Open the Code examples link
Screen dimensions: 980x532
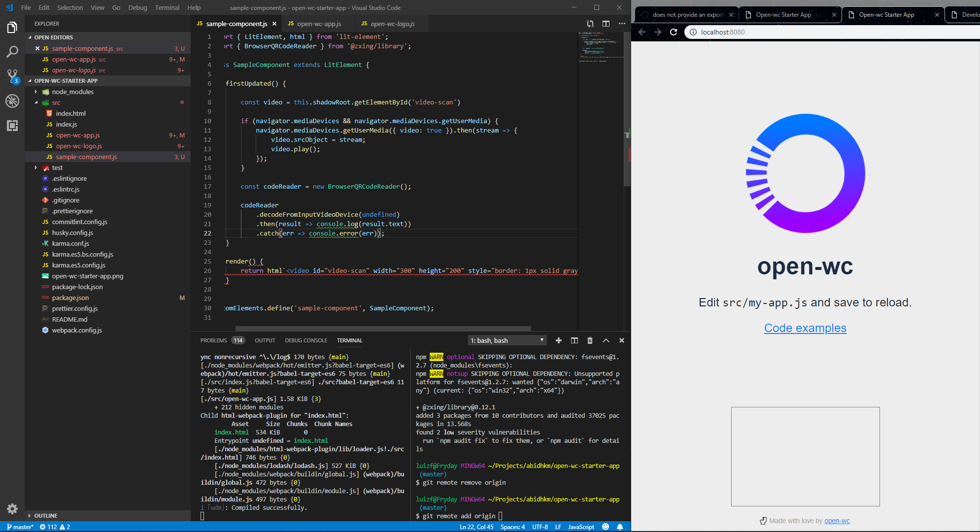pos(805,328)
